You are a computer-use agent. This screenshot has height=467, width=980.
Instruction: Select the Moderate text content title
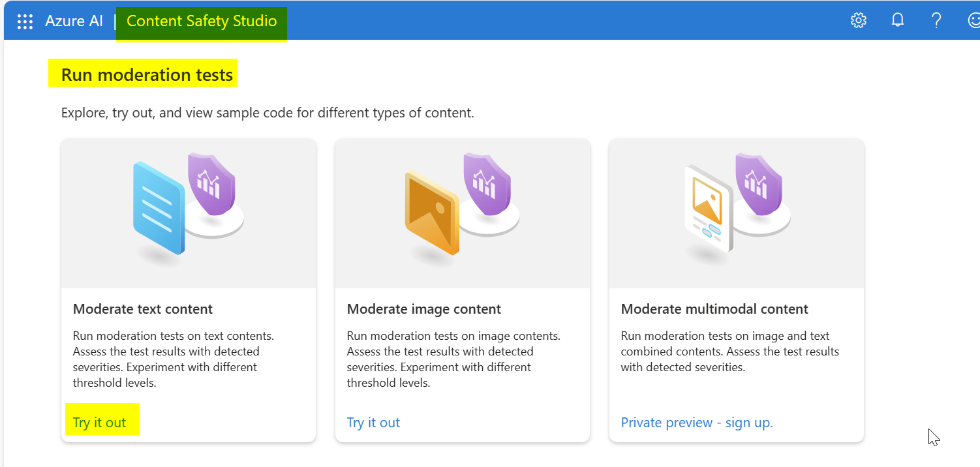pos(143,309)
